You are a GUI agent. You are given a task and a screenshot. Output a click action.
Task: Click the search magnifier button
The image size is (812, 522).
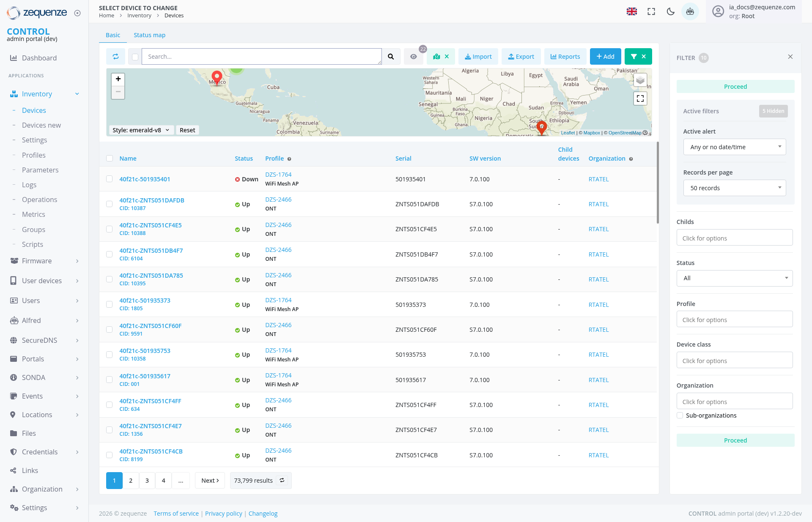point(391,56)
